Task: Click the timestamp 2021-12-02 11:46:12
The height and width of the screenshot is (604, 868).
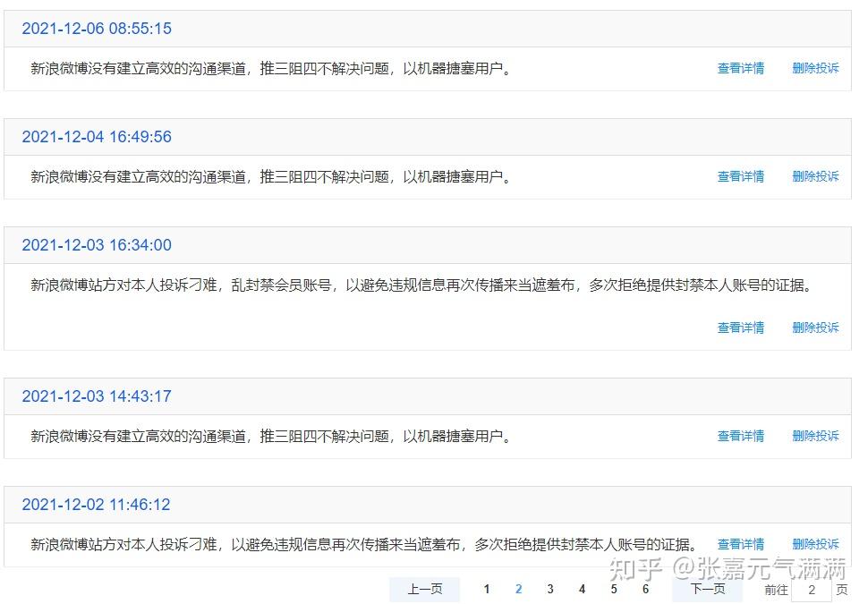Action: point(96,505)
